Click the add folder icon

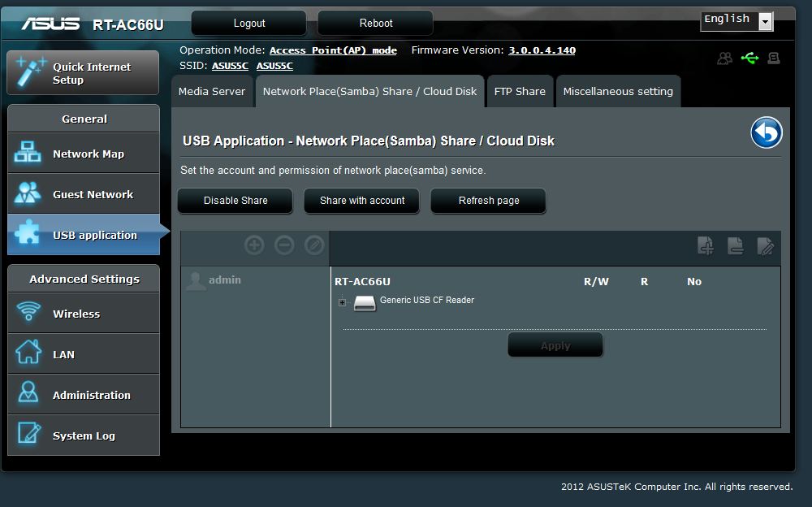(x=706, y=245)
